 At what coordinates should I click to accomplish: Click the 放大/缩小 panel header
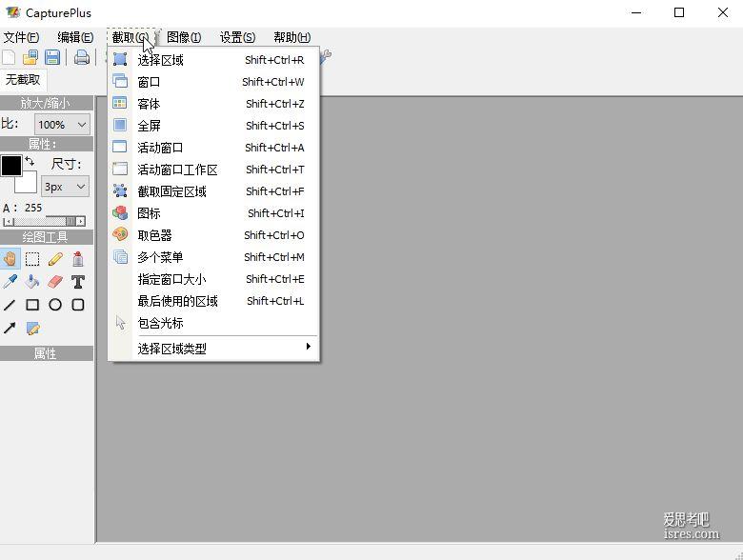(46, 103)
